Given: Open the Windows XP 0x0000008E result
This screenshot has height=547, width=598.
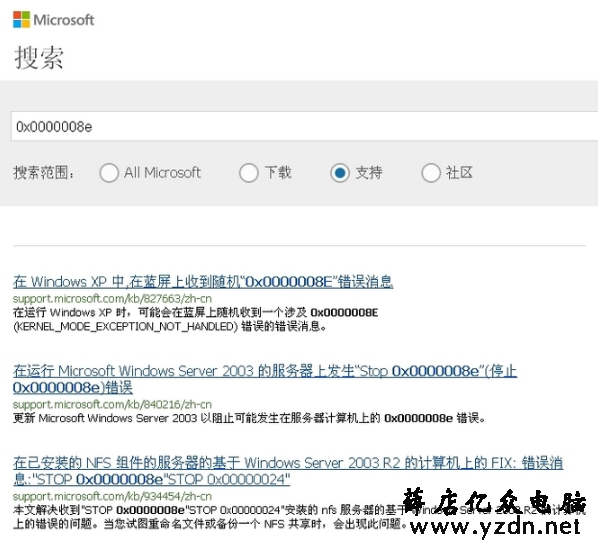Looking at the screenshot, I should click(203, 282).
